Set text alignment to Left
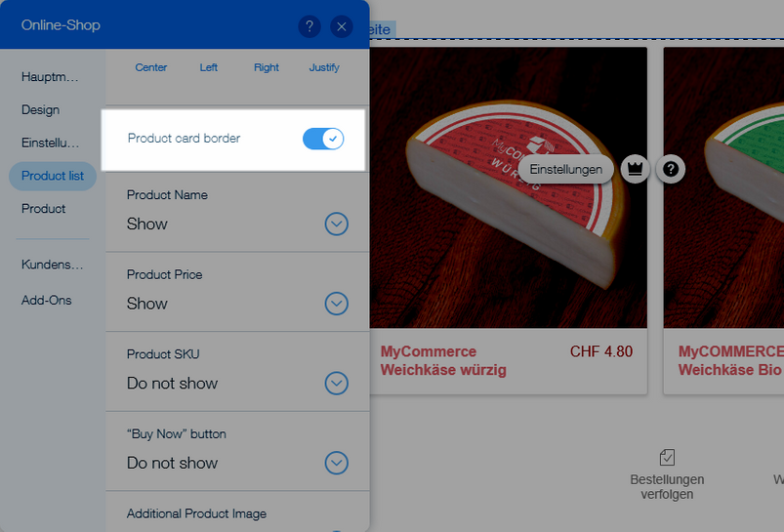This screenshot has width=784, height=532. click(x=209, y=67)
